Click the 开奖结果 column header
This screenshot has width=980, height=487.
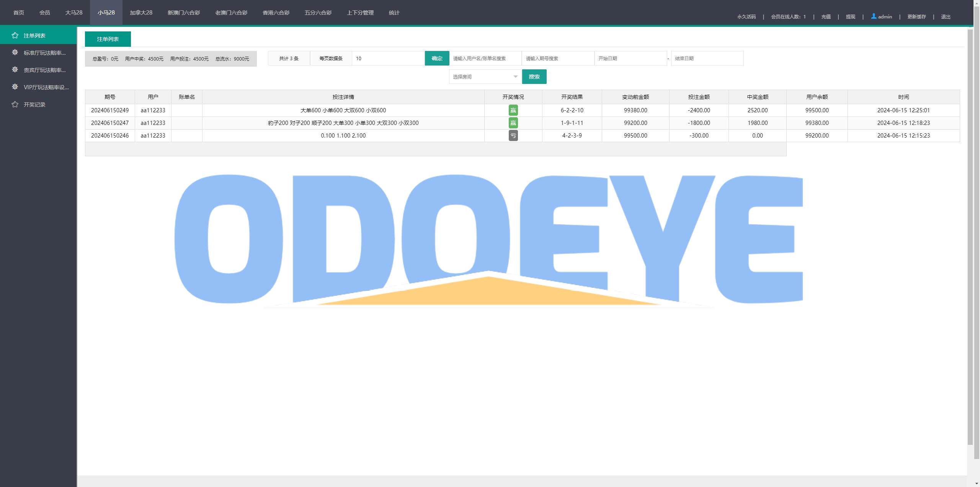tap(572, 97)
